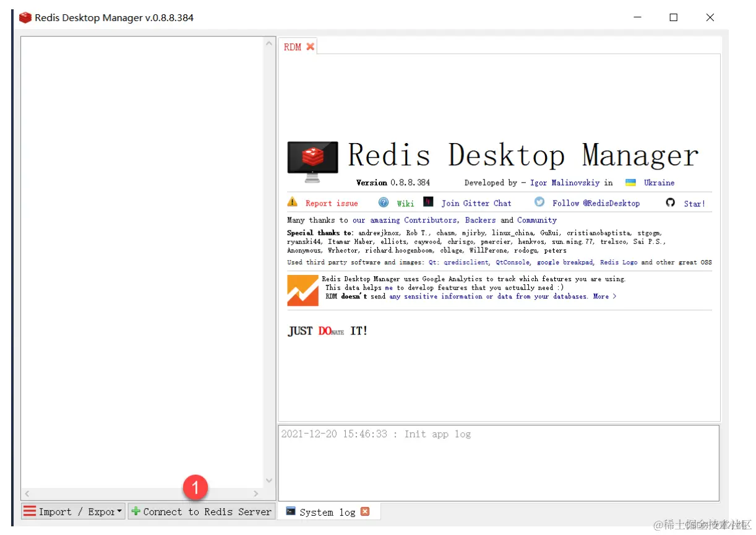Open the qredisclient link

tap(466, 262)
